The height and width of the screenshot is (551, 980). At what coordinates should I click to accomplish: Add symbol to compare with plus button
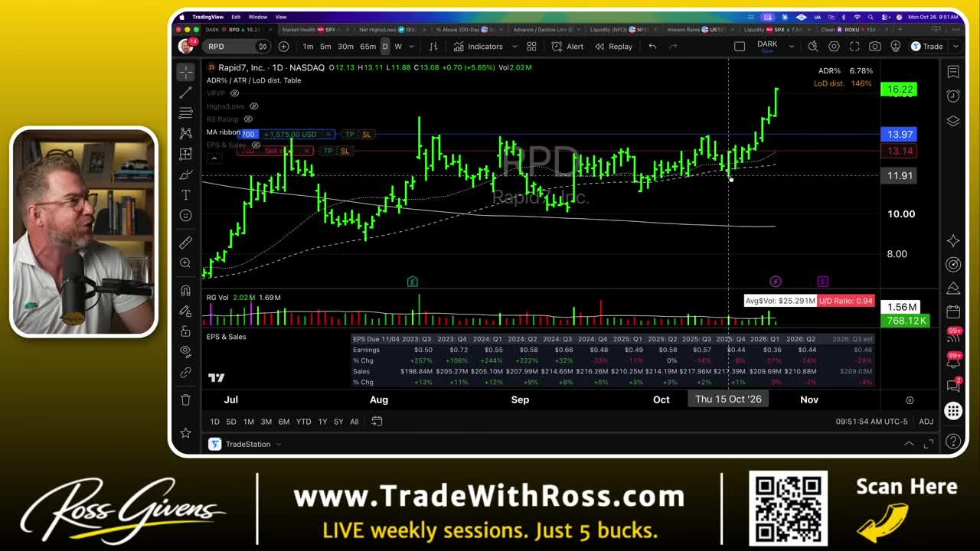tap(283, 47)
